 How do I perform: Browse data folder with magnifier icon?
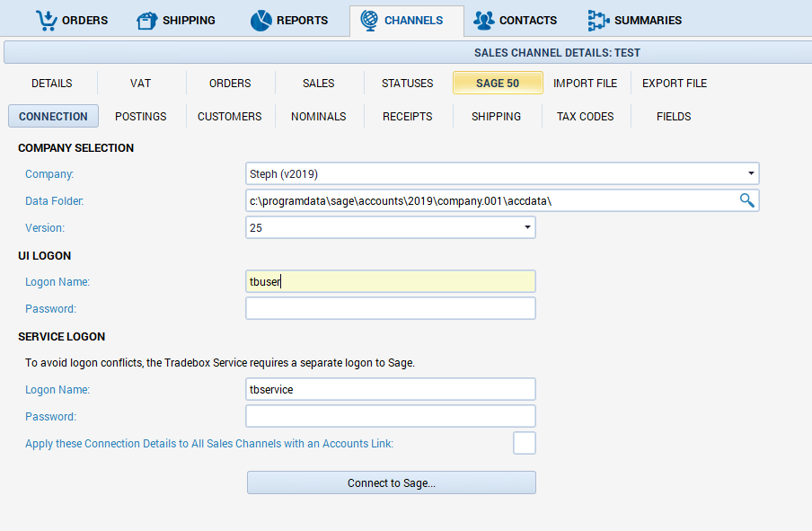click(746, 200)
